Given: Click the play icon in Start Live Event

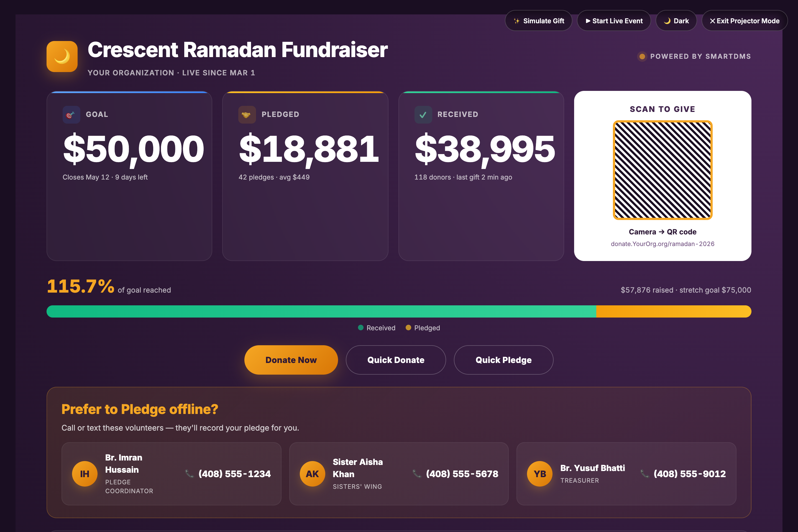Looking at the screenshot, I should coord(588,21).
